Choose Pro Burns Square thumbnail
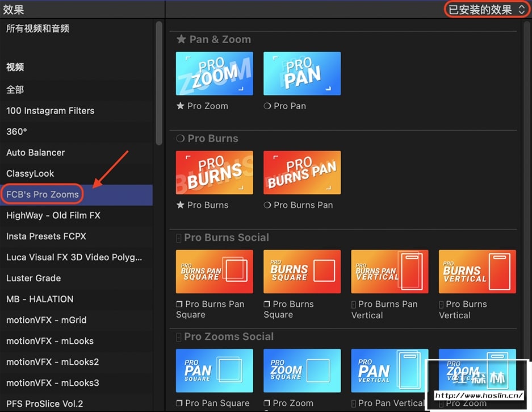This screenshot has height=412, width=532. 302,272
